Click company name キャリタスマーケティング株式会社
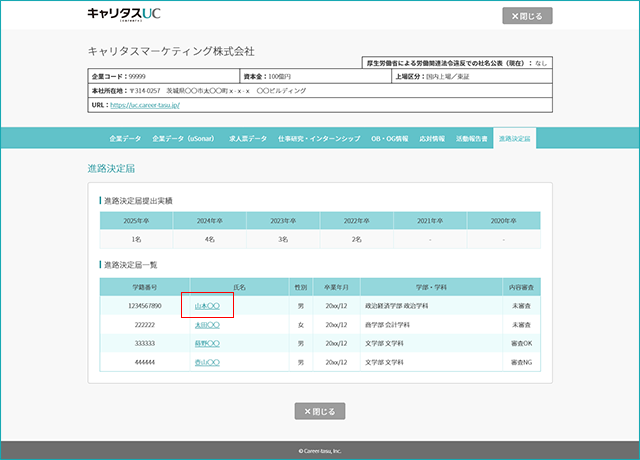640x460 pixels. pyautogui.click(x=171, y=51)
